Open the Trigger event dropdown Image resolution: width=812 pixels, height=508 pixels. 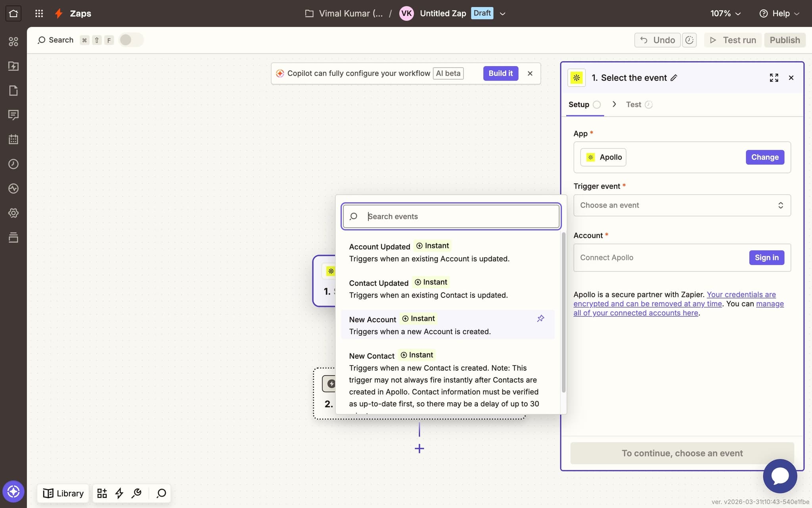(x=682, y=205)
